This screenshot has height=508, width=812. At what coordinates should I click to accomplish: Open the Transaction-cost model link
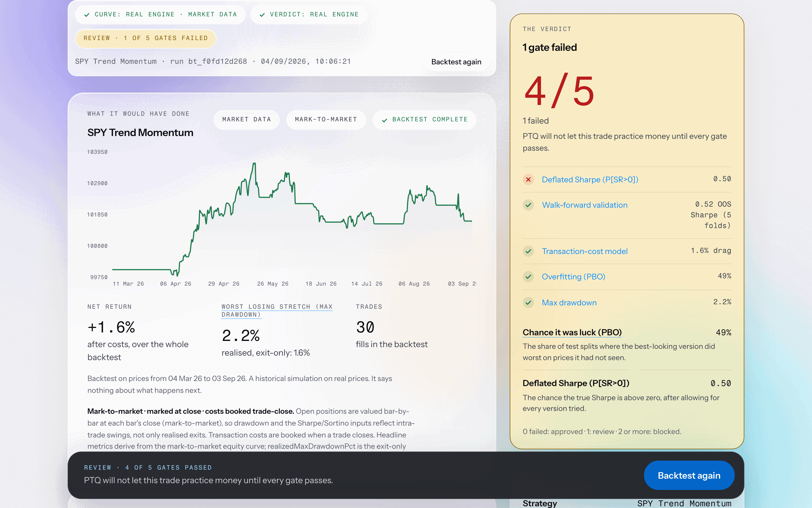point(584,251)
